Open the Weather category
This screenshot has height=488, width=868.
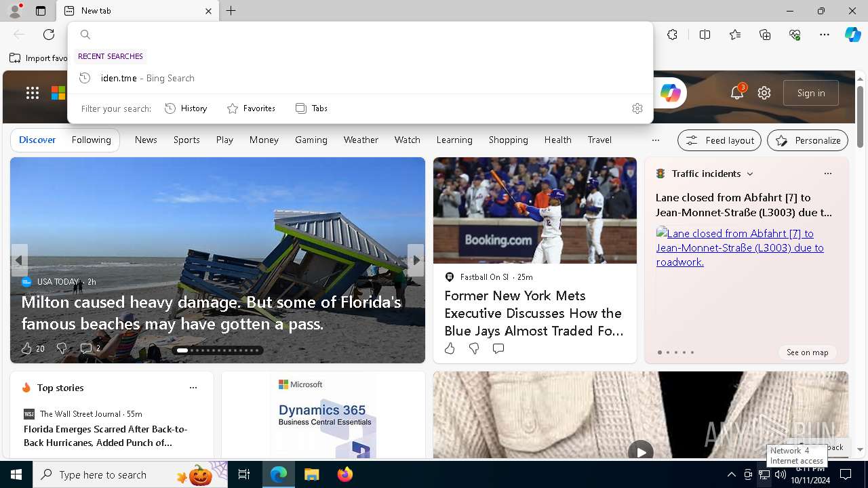[361, 140]
